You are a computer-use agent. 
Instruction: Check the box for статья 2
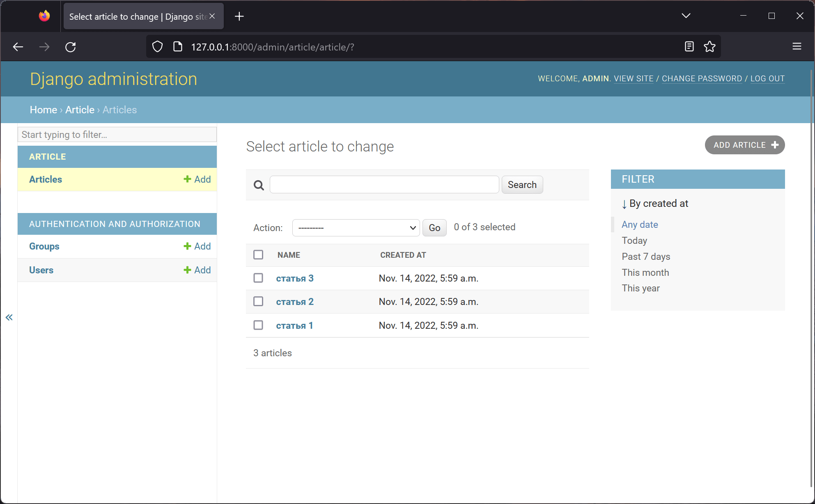point(258,302)
